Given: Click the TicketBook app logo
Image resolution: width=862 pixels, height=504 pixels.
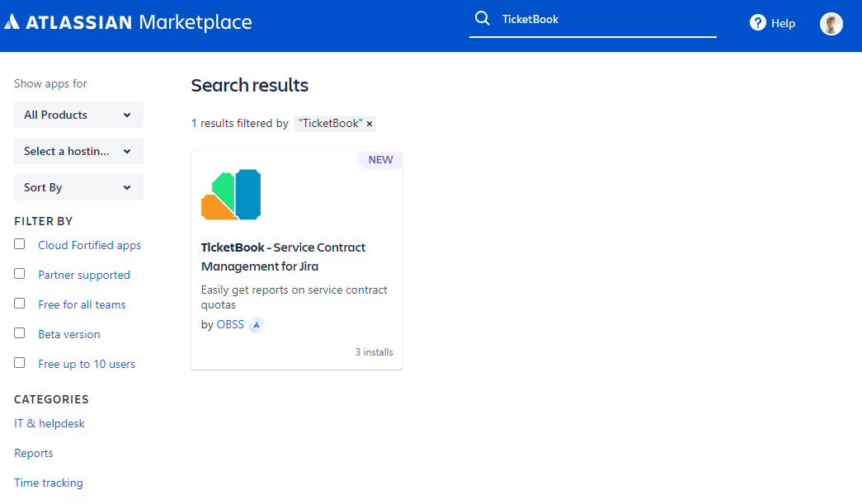Looking at the screenshot, I should [231, 195].
